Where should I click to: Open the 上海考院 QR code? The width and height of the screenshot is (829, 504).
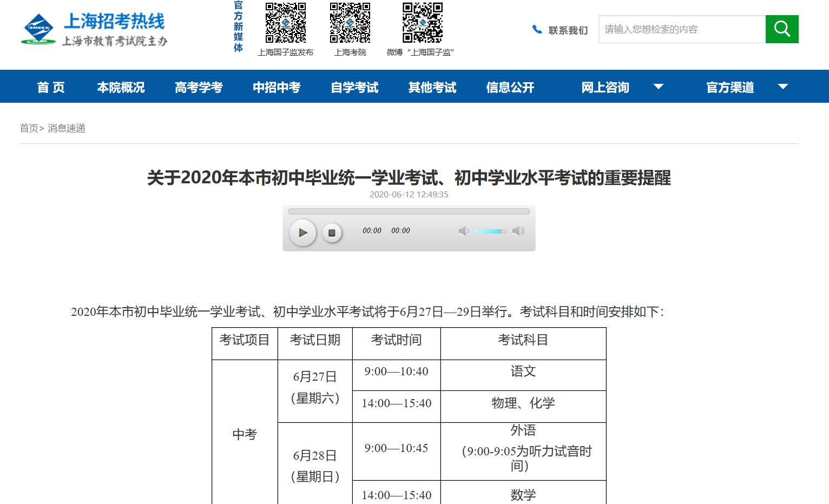350,23
